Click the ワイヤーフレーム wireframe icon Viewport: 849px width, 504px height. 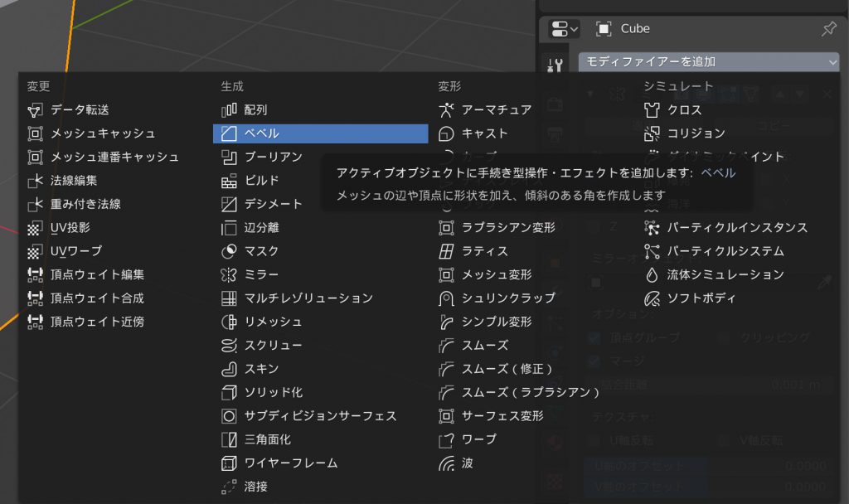click(229, 463)
